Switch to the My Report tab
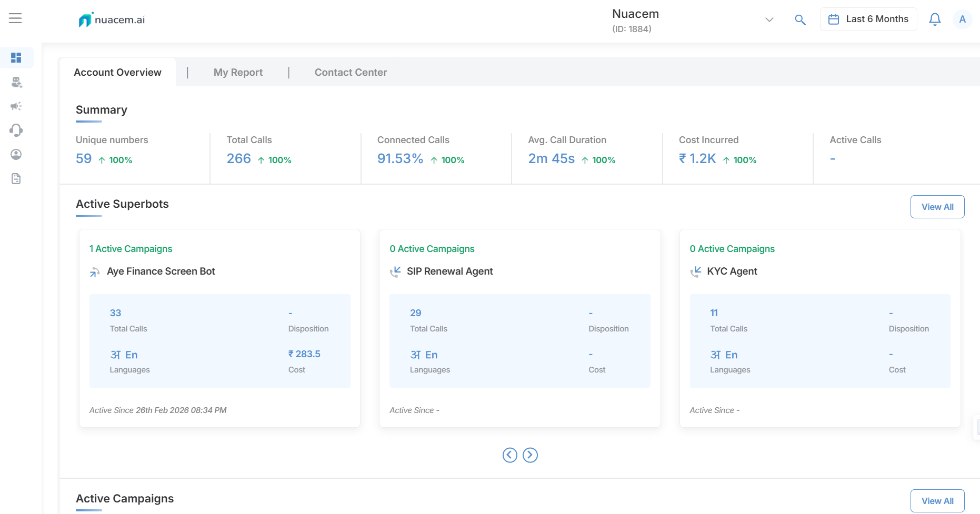 (x=238, y=72)
